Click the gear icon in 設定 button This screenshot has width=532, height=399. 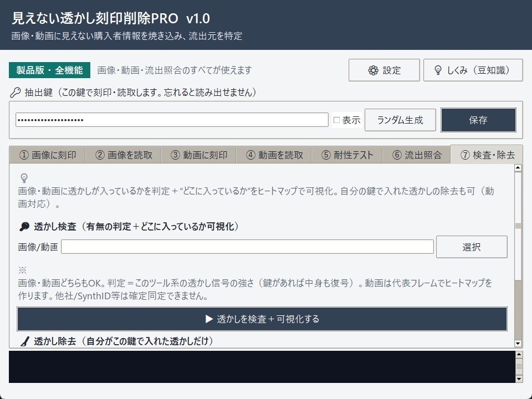[x=373, y=70]
